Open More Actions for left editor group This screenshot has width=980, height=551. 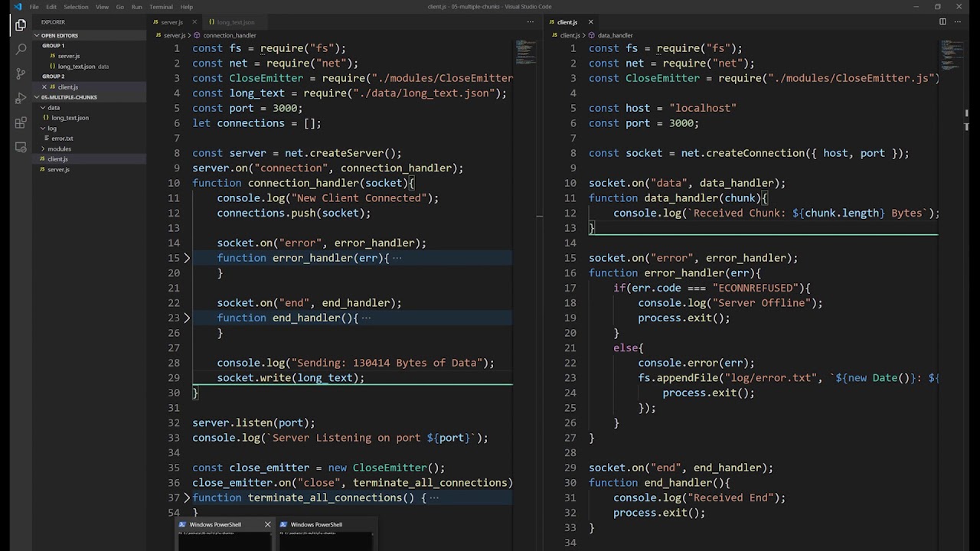530,21
